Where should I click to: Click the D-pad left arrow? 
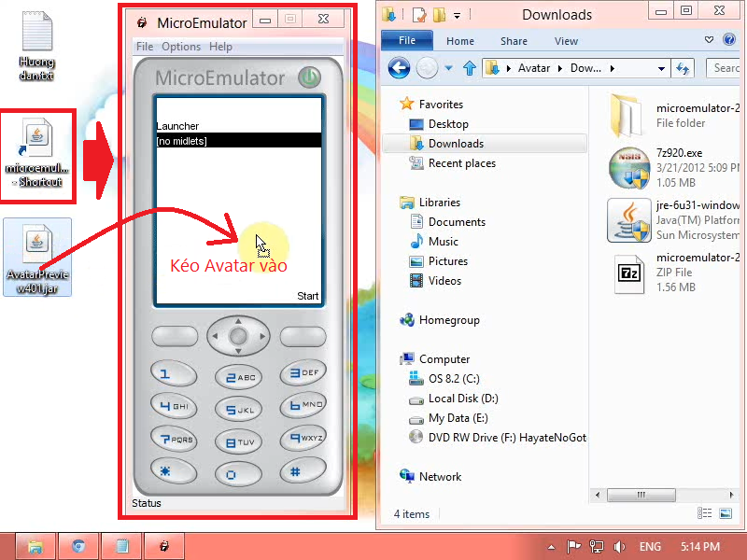coord(215,336)
